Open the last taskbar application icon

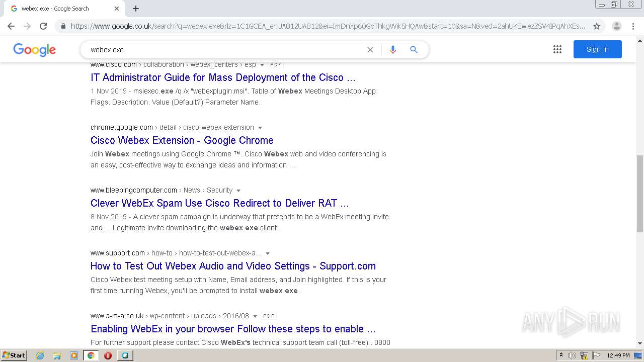(x=125, y=355)
